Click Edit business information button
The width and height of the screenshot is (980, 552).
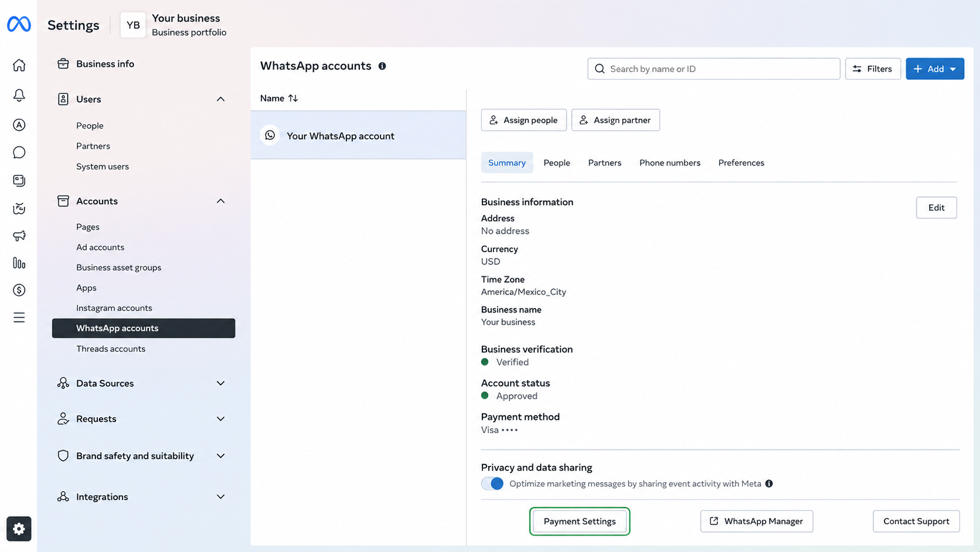(x=936, y=208)
